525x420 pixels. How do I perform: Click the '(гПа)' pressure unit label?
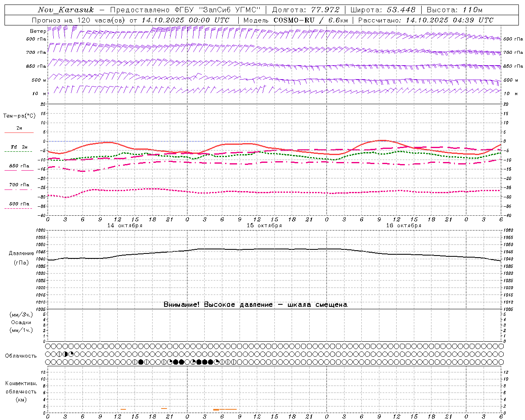coord(21,263)
